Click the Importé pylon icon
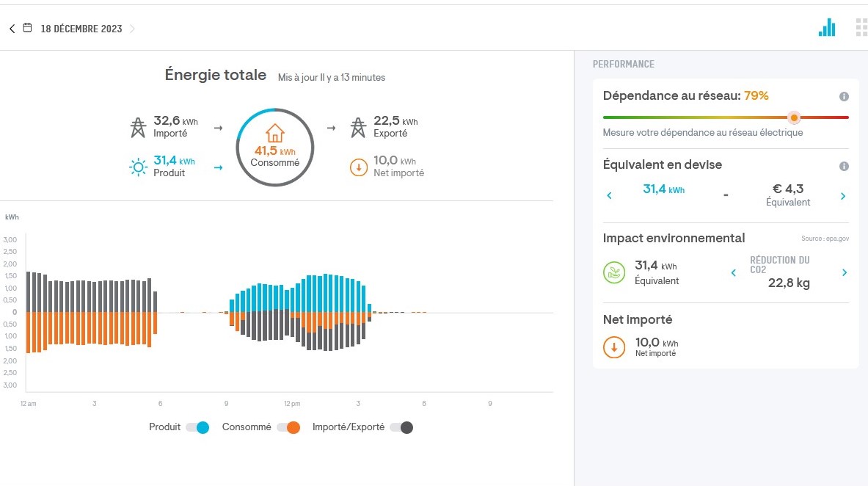 (x=138, y=127)
